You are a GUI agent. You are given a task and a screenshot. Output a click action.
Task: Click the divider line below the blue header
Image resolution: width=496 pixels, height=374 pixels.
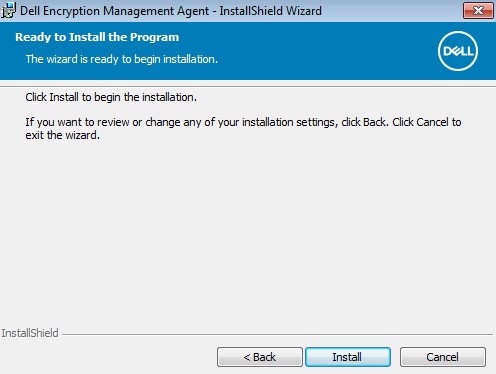tap(248, 86)
